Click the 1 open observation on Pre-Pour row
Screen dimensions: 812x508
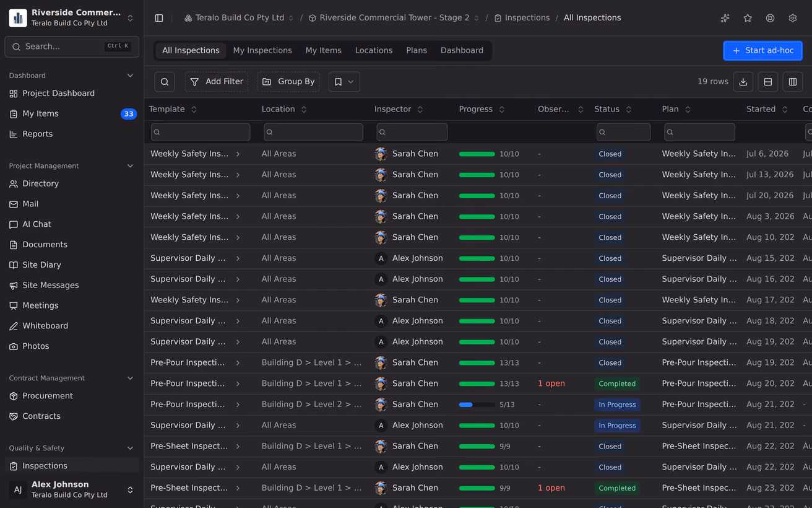coord(551,383)
